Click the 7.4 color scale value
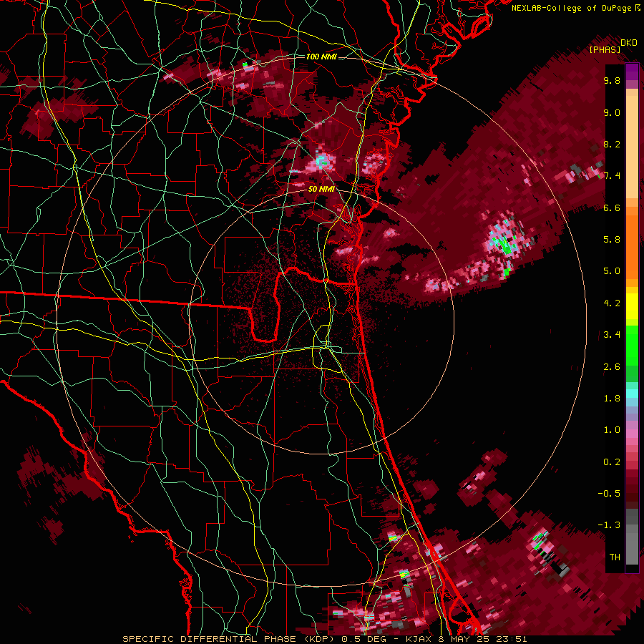 coord(612,176)
